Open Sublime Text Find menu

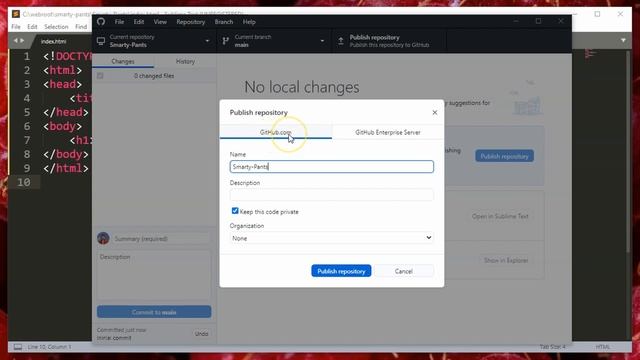pyautogui.click(x=81, y=27)
